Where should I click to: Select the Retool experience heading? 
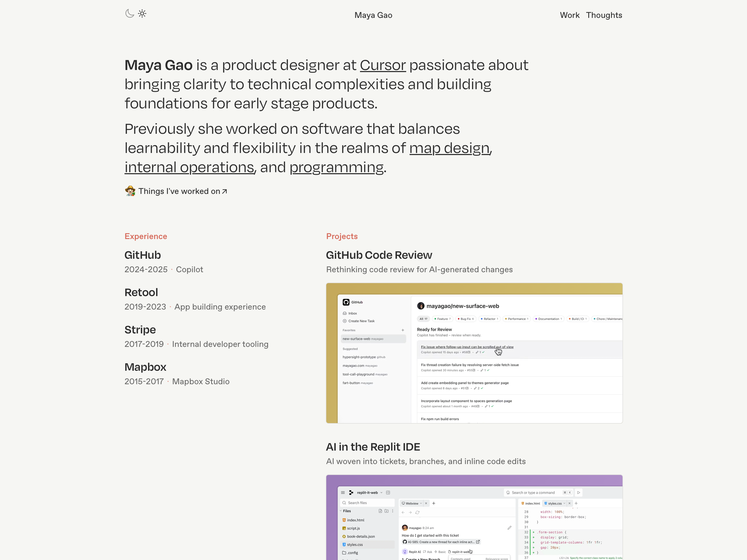point(141,292)
